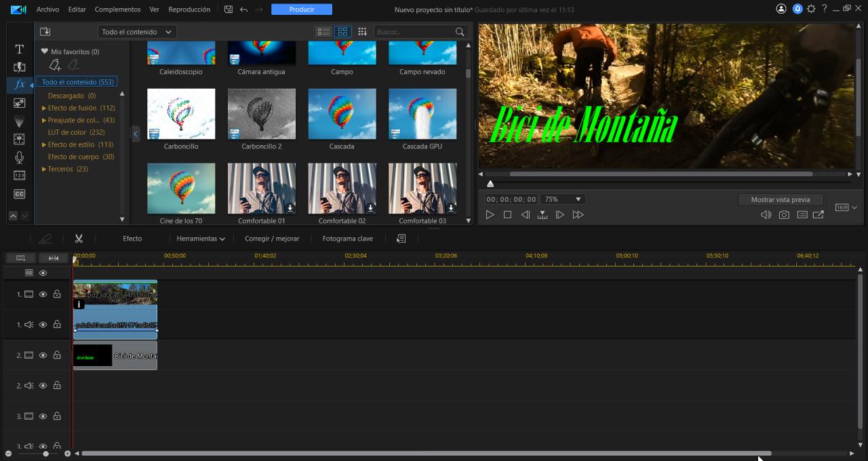
Task: Open the 'Todo el contenido' dropdown
Action: click(136, 32)
